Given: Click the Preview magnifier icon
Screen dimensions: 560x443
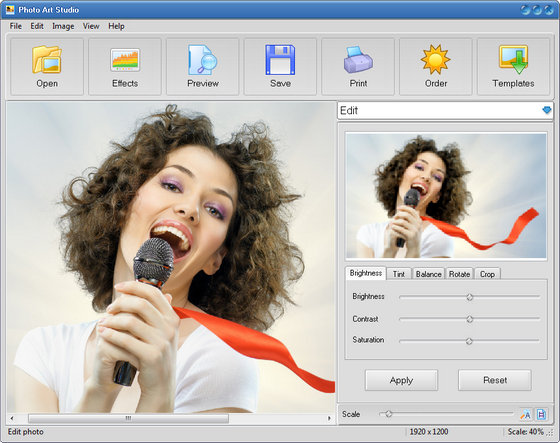Looking at the screenshot, I should (x=202, y=60).
